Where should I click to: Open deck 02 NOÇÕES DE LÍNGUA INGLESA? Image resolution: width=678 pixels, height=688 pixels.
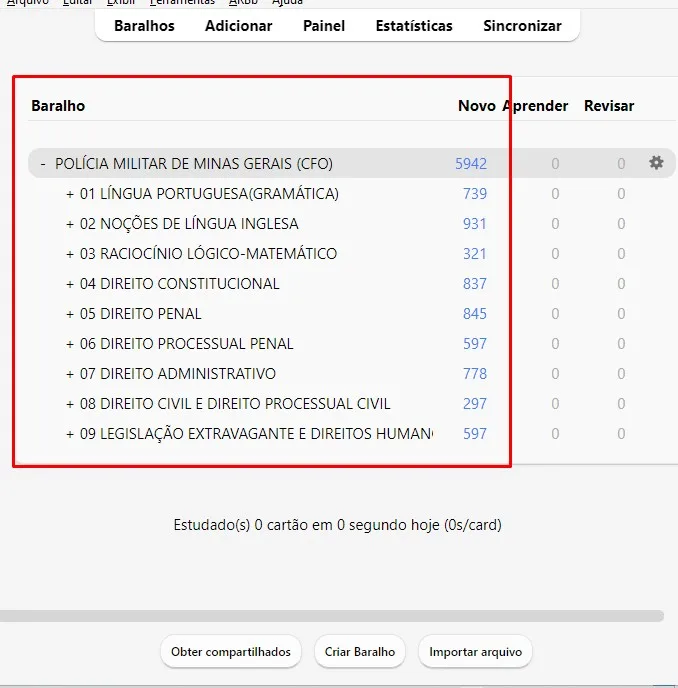[189, 224]
